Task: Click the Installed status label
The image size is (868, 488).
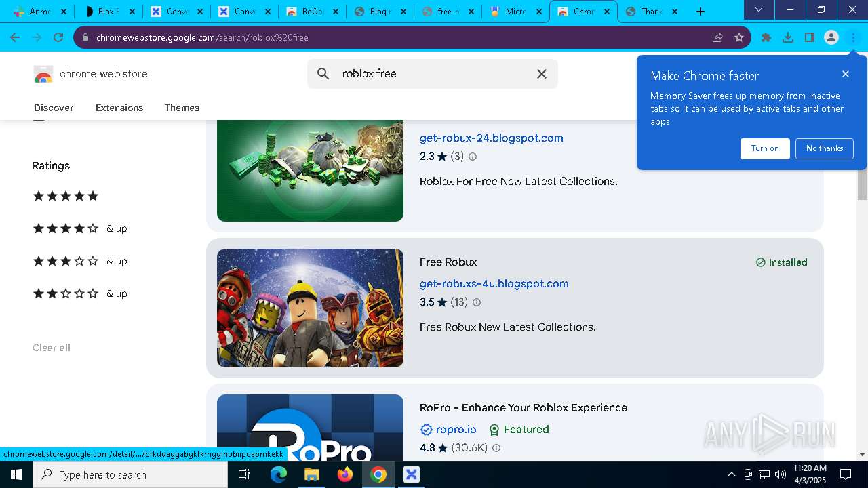Action: pos(781,262)
